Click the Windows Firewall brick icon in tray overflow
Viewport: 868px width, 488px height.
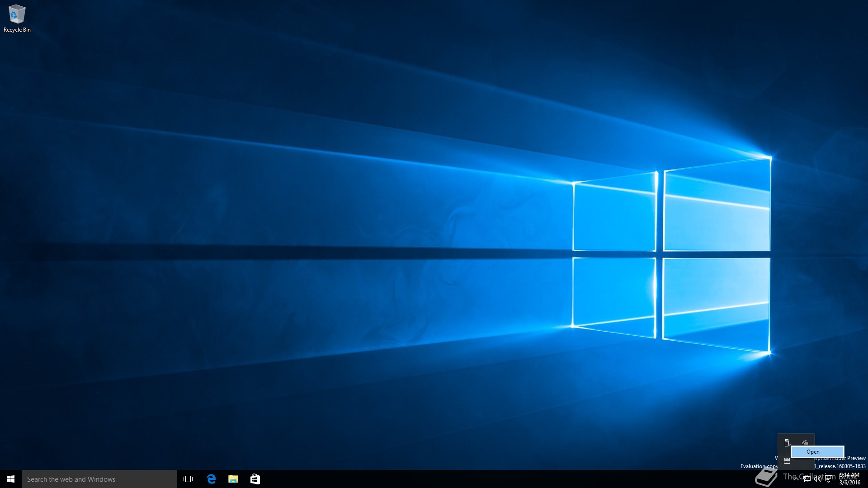coord(787,461)
